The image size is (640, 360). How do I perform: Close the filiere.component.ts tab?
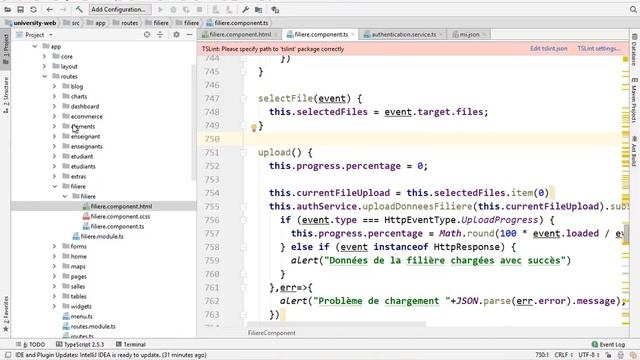click(353, 35)
